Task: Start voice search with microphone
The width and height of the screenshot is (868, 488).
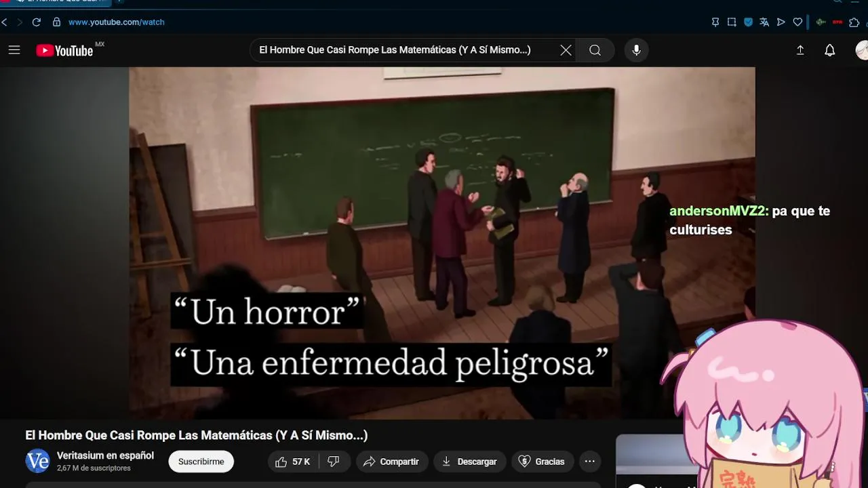Action: (636, 50)
